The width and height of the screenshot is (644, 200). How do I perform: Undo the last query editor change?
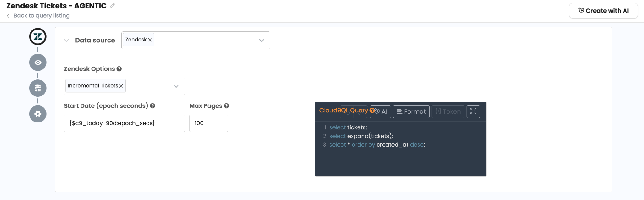(347, 112)
